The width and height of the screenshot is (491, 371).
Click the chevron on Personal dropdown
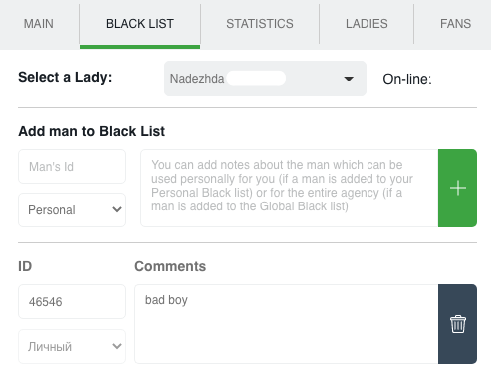(x=117, y=209)
